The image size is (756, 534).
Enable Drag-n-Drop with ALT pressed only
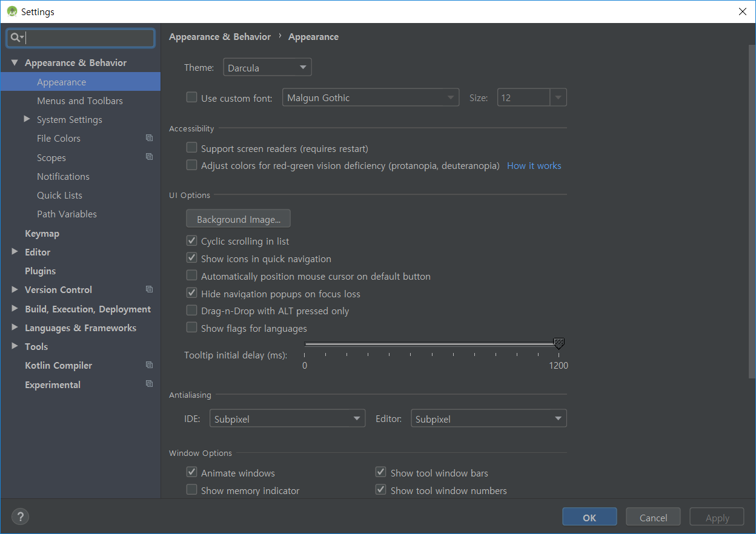[x=191, y=310]
